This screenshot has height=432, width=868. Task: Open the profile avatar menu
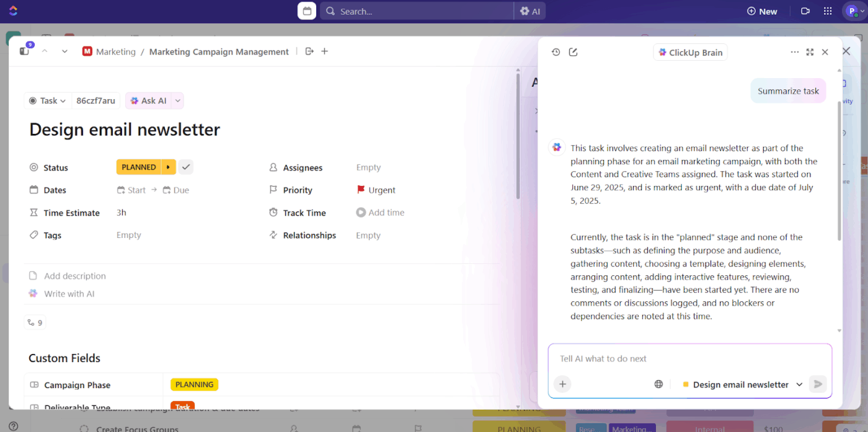pyautogui.click(x=854, y=11)
